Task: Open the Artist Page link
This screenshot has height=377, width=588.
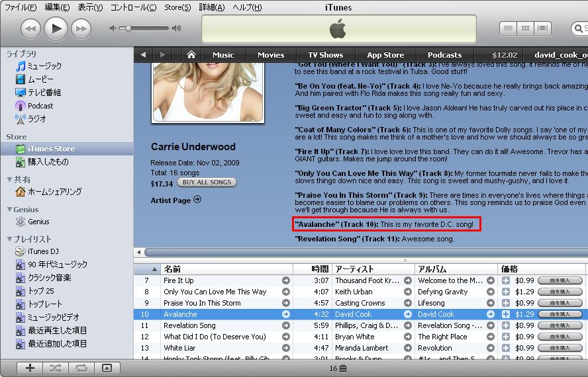Action: click(176, 200)
